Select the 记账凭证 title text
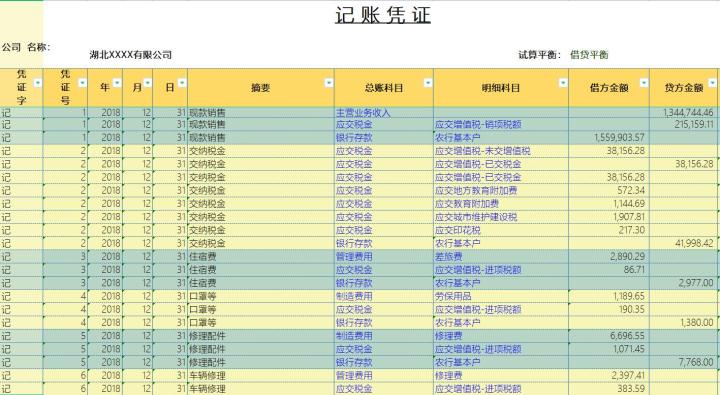Viewport: 720px width, 395px height. click(x=383, y=15)
